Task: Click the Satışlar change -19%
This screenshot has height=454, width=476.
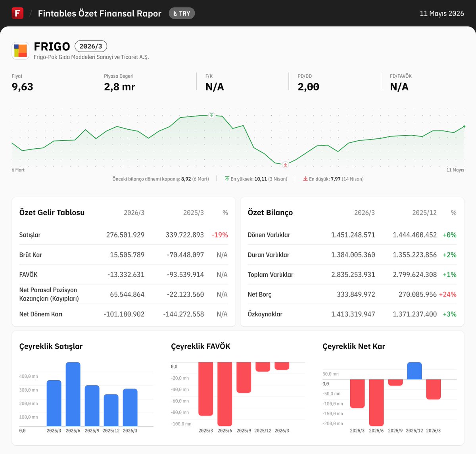Action: 220,235
